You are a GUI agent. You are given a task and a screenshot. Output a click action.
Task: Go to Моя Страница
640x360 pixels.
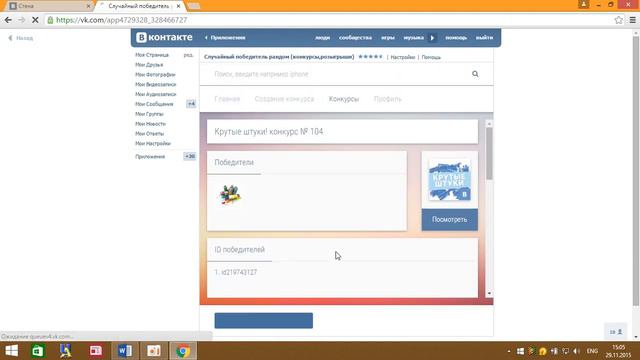click(152, 55)
